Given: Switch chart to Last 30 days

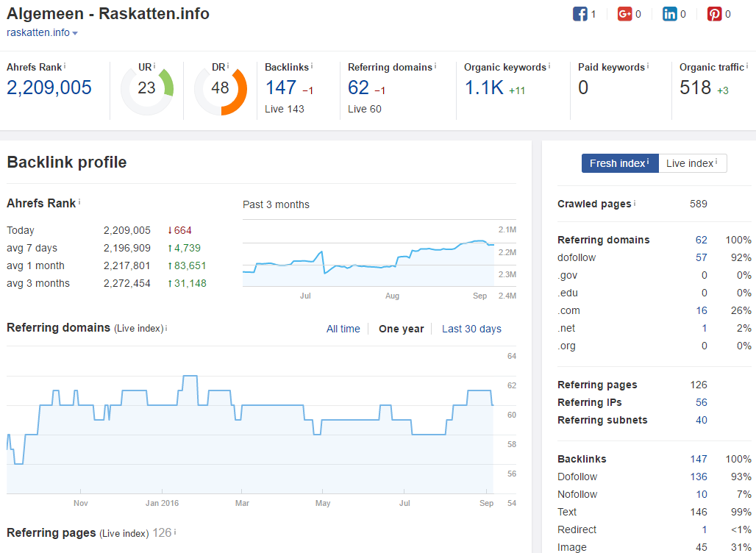Looking at the screenshot, I should [471, 329].
